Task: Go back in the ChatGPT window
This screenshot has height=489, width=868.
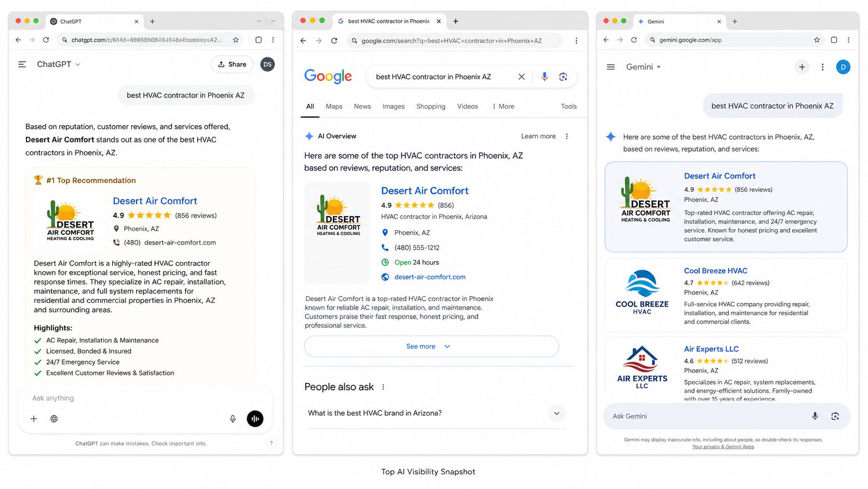Action: (18, 39)
